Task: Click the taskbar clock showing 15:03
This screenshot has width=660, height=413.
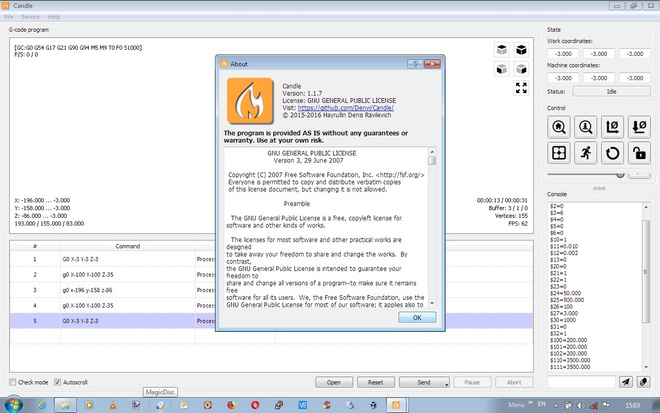Action: [632, 405]
